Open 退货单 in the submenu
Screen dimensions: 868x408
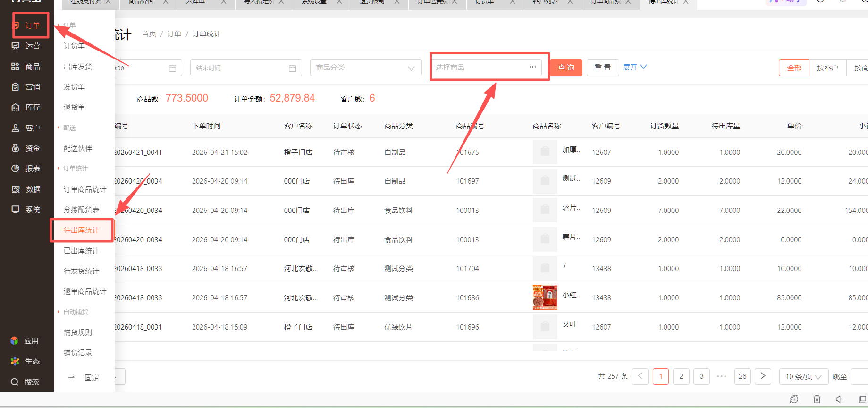(75, 107)
